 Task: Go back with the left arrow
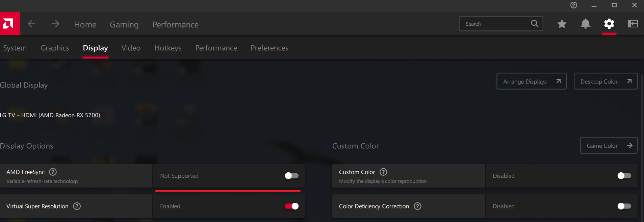pyautogui.click(x=31, y=24)
